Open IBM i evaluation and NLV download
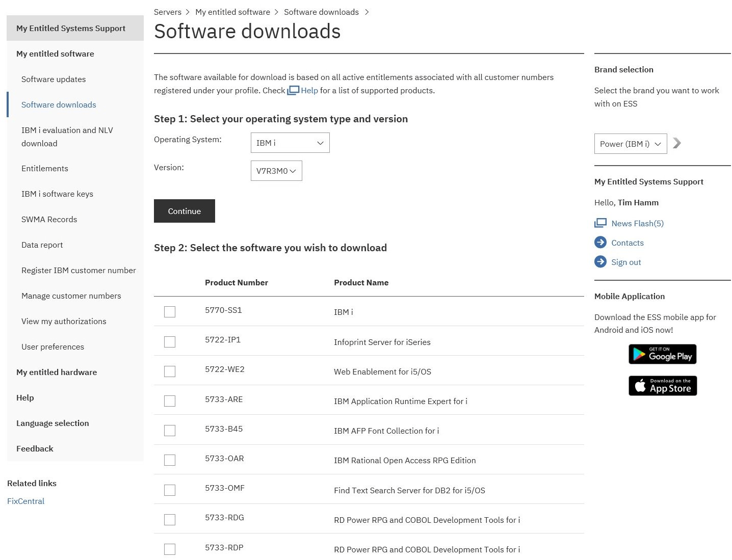This screenshot has height=560, width=732. [x=67, y=137]
